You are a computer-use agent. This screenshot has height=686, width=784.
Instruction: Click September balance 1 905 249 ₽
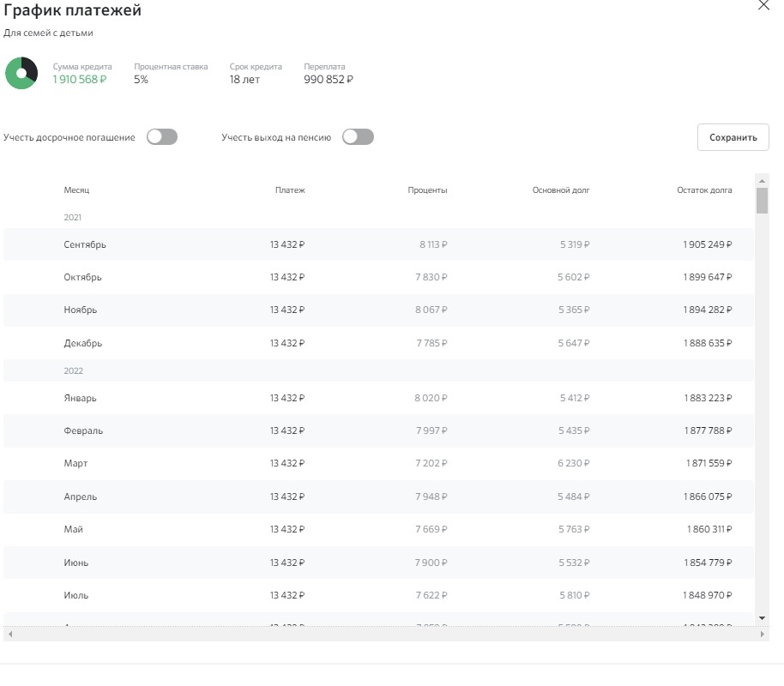708,244
